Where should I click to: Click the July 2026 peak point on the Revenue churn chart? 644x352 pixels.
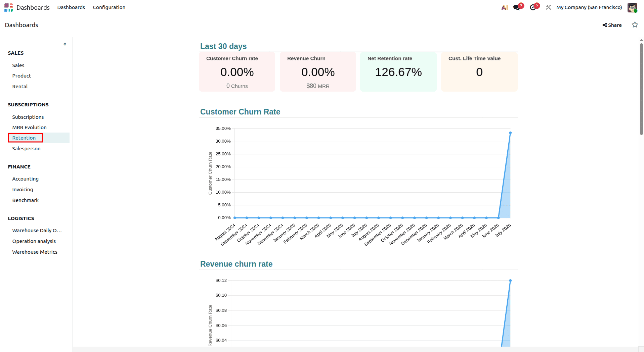[x=510, y=281]
